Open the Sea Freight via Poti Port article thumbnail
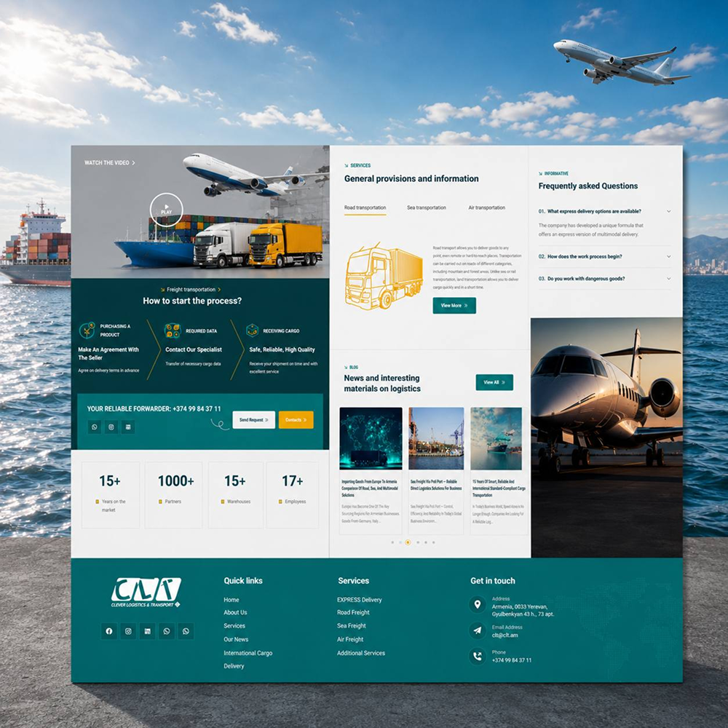 tap(436, 439)
